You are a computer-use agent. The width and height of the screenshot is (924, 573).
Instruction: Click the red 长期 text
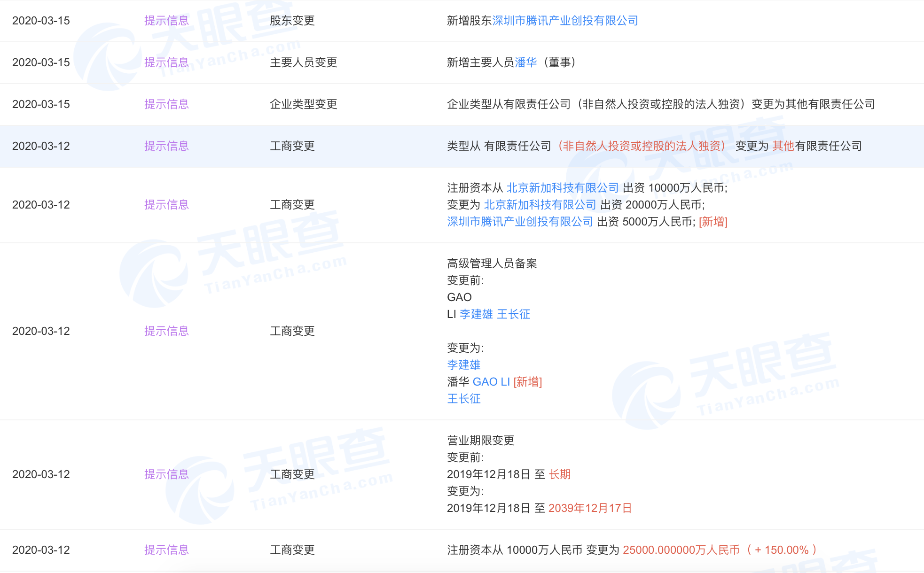pos(560,474)
